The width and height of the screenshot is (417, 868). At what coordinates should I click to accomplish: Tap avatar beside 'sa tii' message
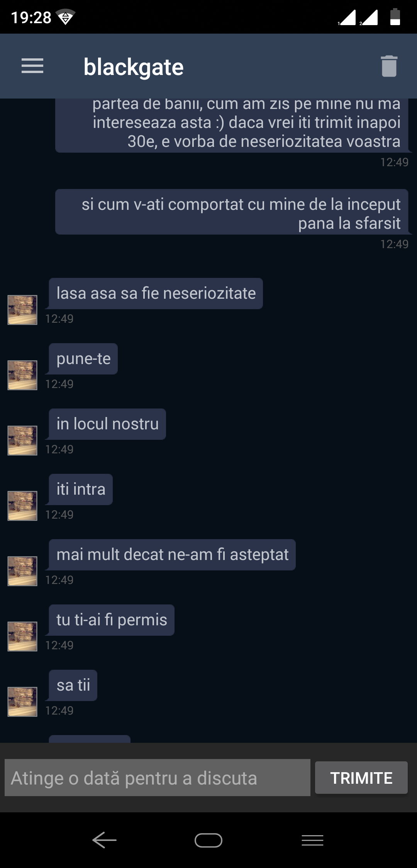pyautogui.click(x=22, y=702)
